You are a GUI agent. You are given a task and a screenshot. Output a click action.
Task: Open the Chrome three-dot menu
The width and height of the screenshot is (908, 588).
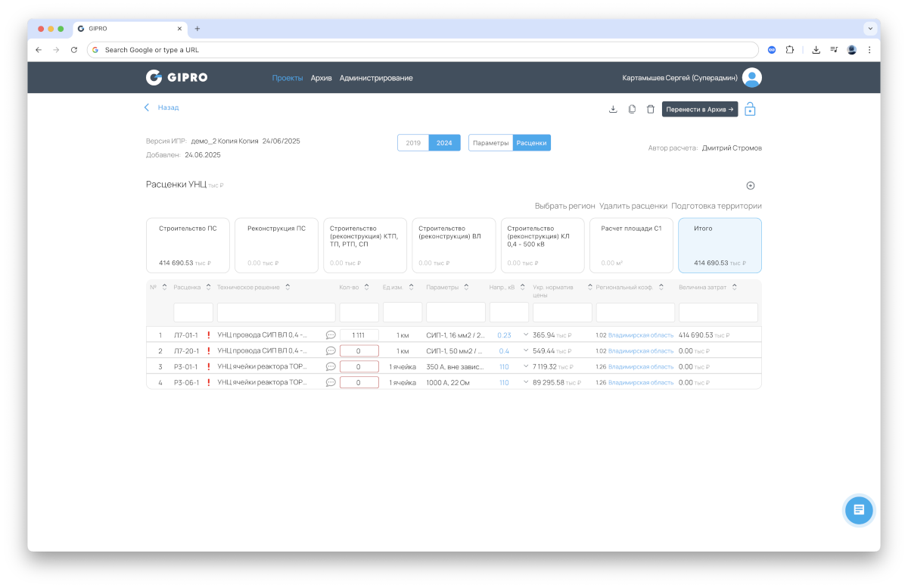click(x=869, y=50)
